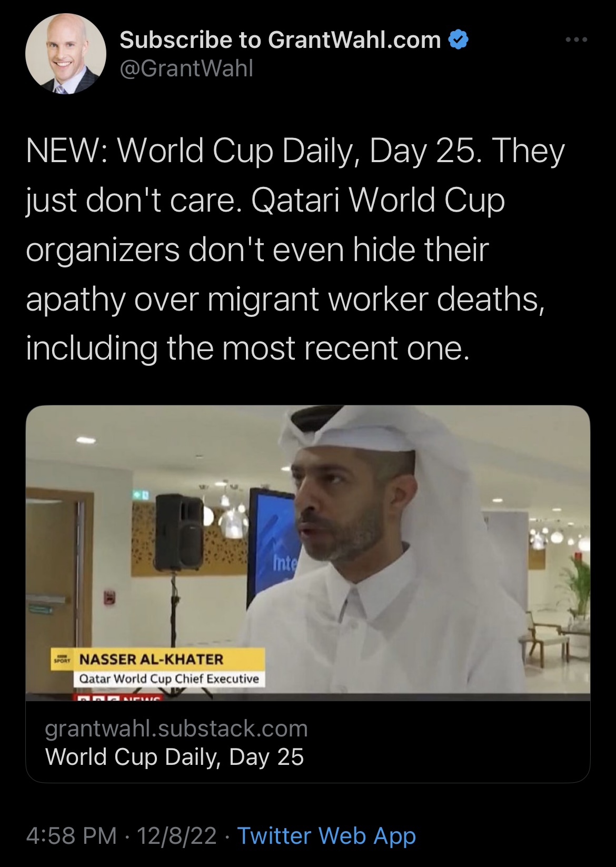The image size is (616, 867).
Task: Click the grantwahl.substack.com domain text
Action: point(176,729)
